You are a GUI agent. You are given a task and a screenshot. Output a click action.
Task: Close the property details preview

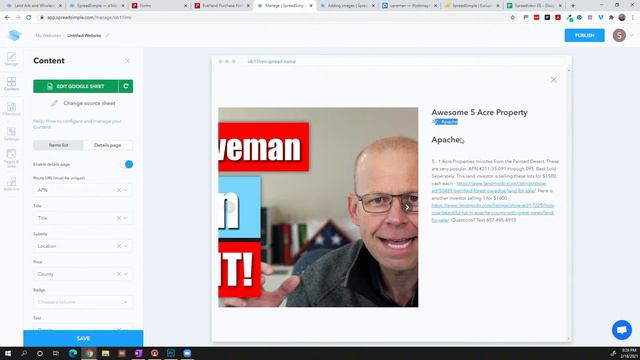point(553,80)
